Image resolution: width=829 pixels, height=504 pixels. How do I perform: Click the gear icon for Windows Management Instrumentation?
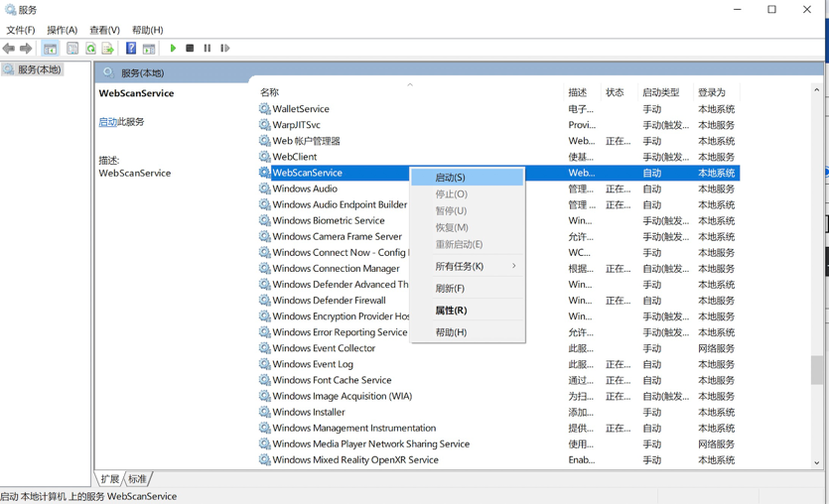(264, 428)
